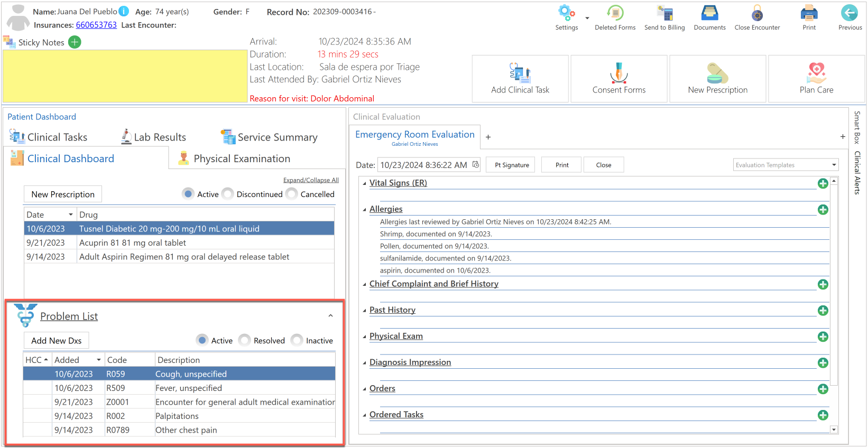
Task: Open Added column dropdown in Problem List
Action: 99,360
